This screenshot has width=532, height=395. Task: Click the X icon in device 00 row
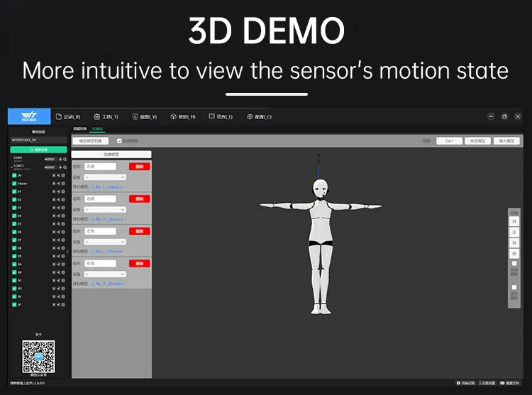coord(54,175)
